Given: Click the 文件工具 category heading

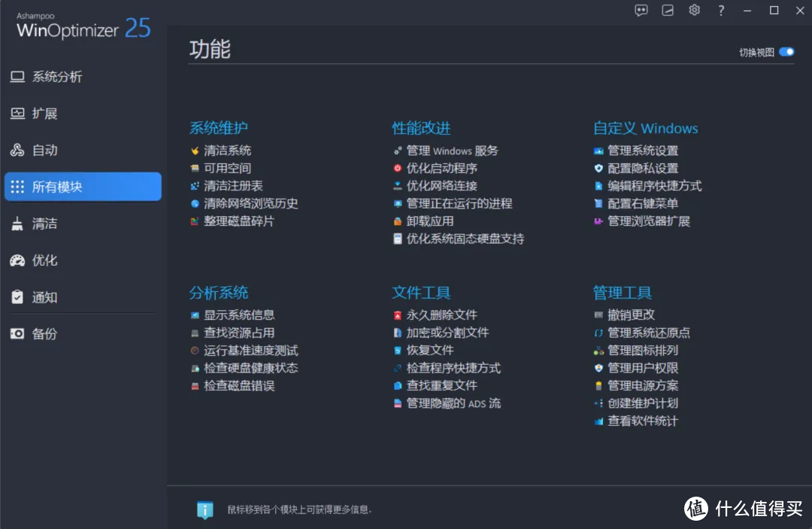Looking at the screenshot, I should point(421,293).
